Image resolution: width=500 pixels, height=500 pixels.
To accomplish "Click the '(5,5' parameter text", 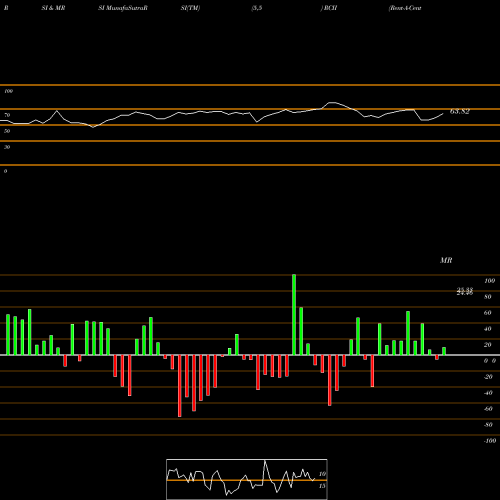I will 257,8.
